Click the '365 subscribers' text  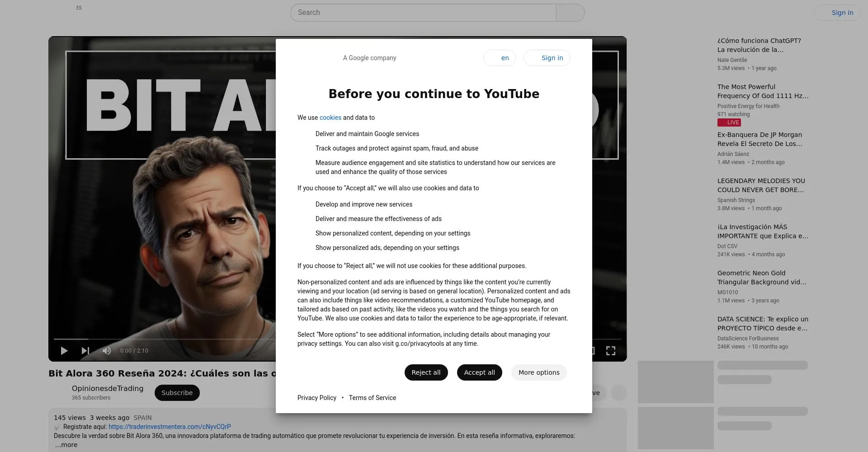coord(91,398)
